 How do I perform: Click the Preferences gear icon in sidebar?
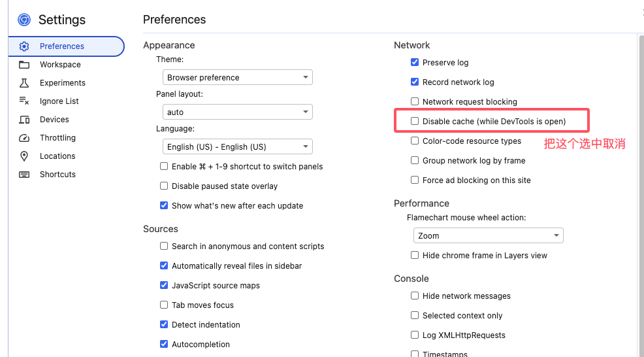[24, 46]
